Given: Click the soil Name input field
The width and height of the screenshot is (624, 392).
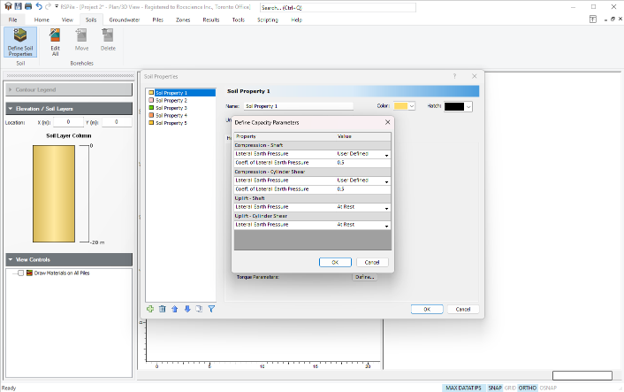Looking at the screenshot, I should (x=298, y=106).
